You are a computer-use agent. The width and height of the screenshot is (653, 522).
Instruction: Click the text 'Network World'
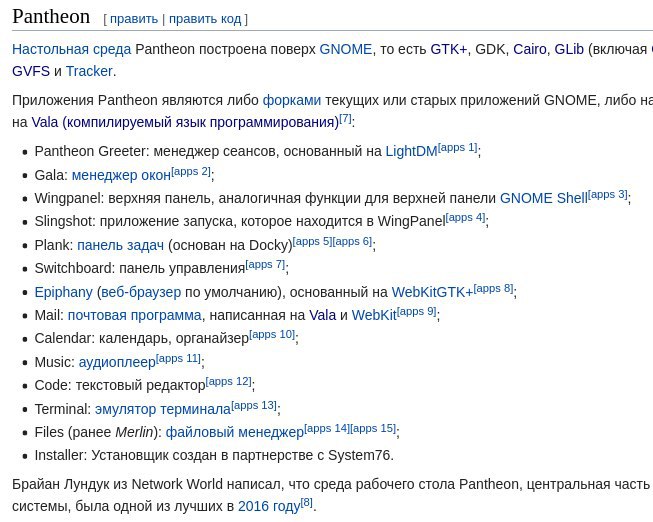point(177,485)
